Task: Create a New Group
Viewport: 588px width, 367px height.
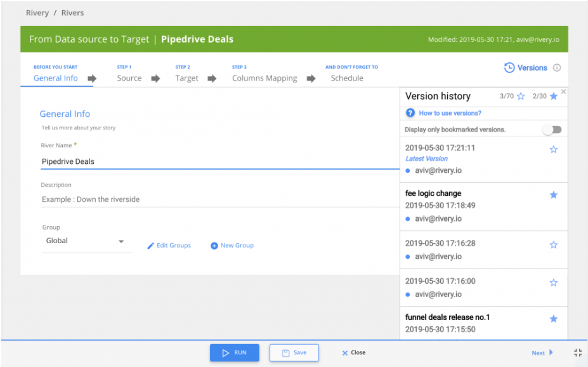Action: point(237,246)
